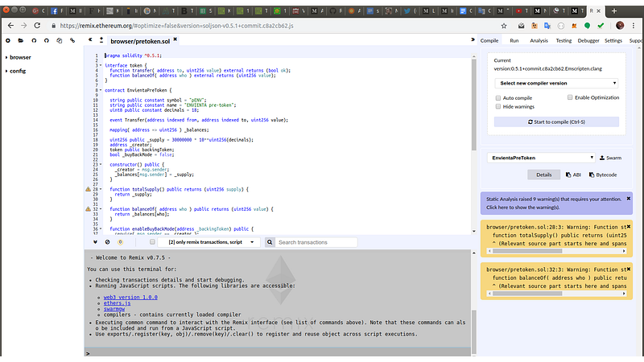Viewport: 644px width, 362px height.
Task: Enable the Auto compile checkbox
Action: (498, 97)
